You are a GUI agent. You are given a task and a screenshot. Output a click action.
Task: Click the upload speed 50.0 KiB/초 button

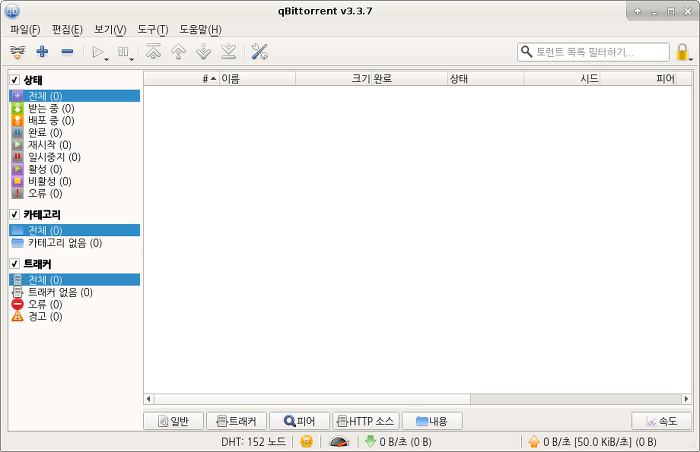(592, 442)
